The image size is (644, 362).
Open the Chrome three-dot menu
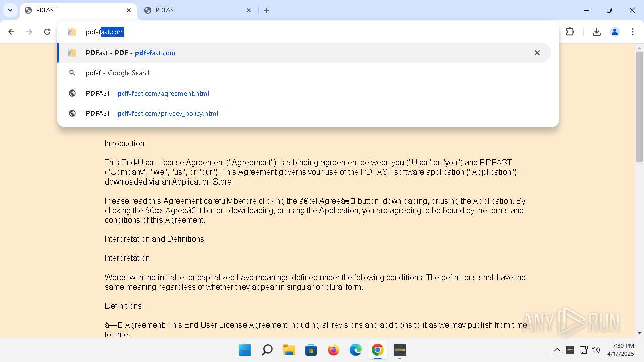pos(632,32)
